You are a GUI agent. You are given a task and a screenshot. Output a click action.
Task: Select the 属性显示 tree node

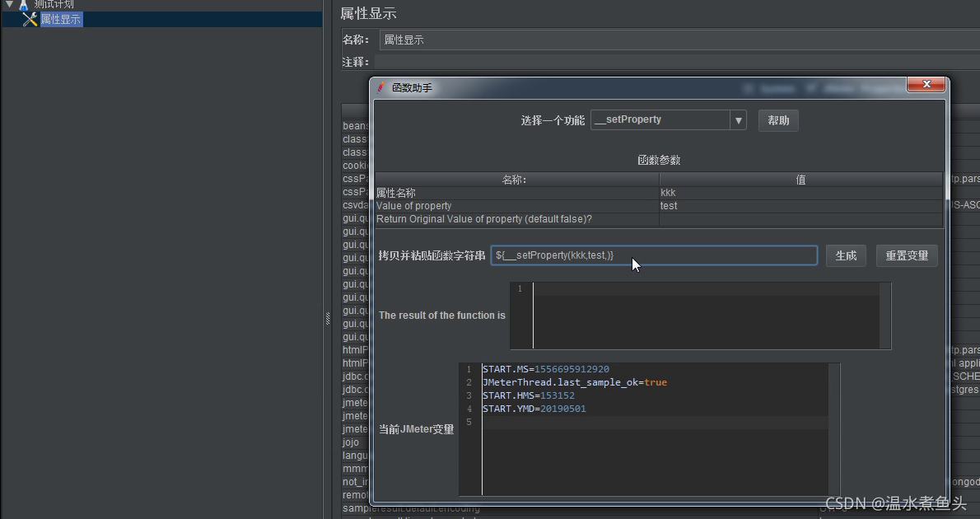(x=61, y=20)
